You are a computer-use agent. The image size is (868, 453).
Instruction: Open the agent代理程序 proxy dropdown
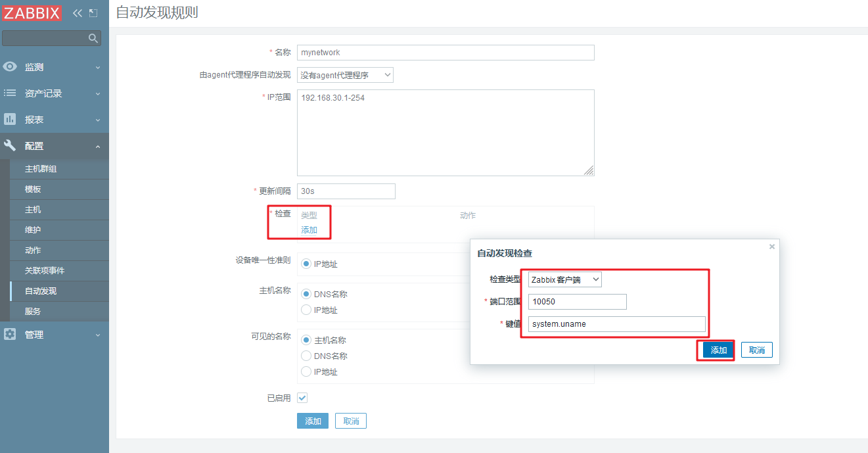(x=345, y=75)
